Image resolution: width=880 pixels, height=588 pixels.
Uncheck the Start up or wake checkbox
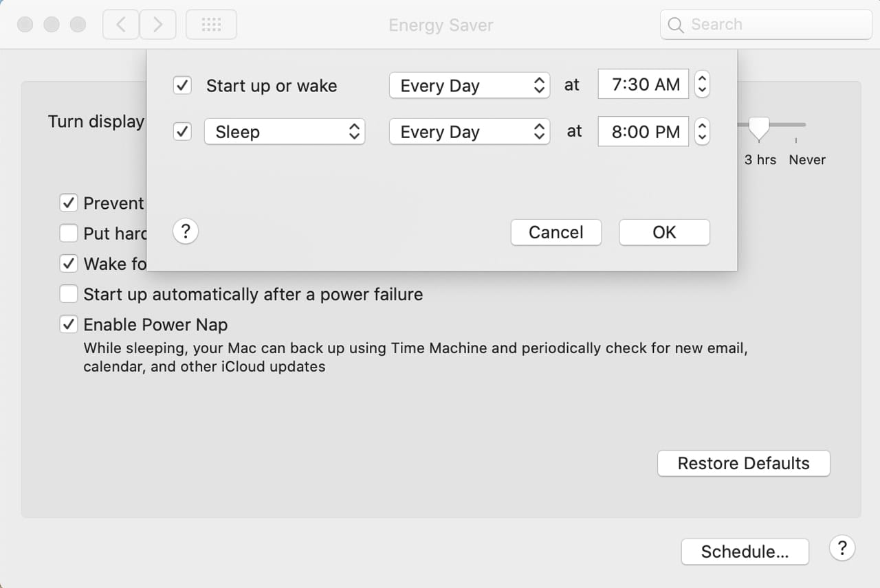(x=182, y=85)
